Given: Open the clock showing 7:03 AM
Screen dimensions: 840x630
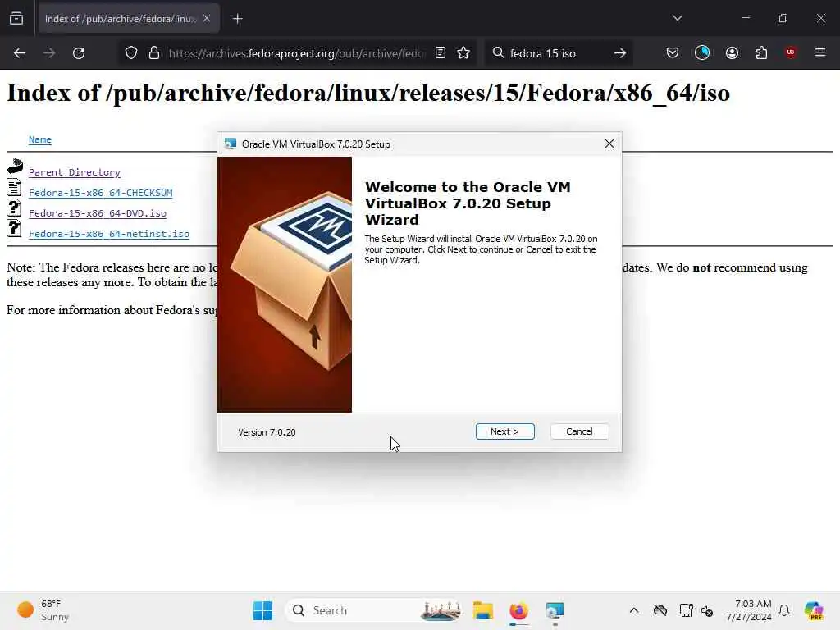Looking at the screenshot, I should (x=749, y=610).
